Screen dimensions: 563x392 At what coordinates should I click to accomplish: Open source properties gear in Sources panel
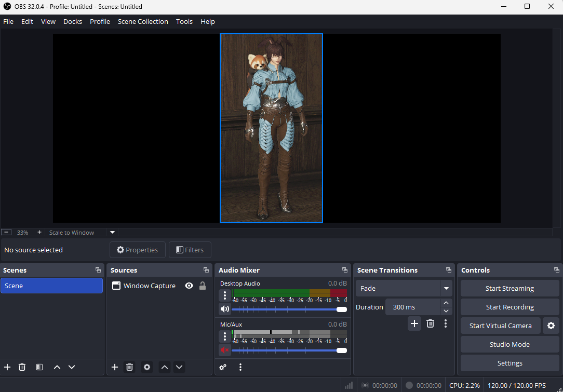click(147, 367)
